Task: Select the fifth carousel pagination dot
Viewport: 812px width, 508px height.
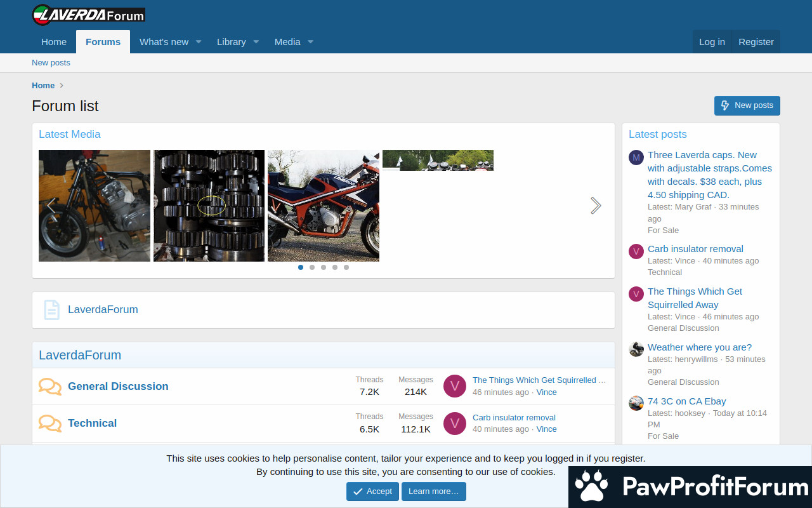Action: 346,267
